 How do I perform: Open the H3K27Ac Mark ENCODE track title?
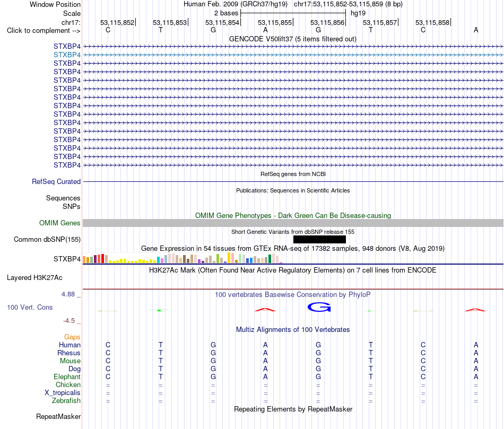(x=293, y=270)
